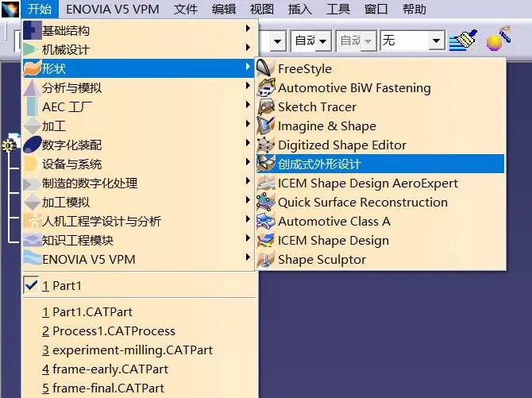Viewport: 532px width, 398px height.
Task: Expand the 机械设计 submenu arrow
Action: pos(248,48)
